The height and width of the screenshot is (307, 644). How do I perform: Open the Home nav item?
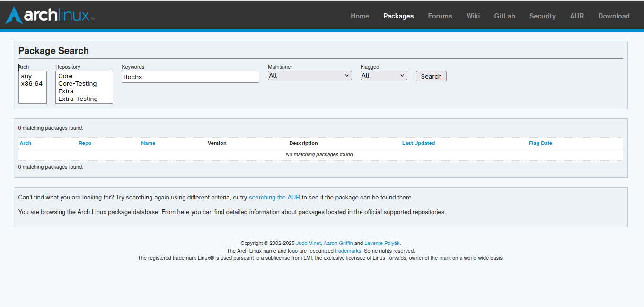(x=360, y=16)
